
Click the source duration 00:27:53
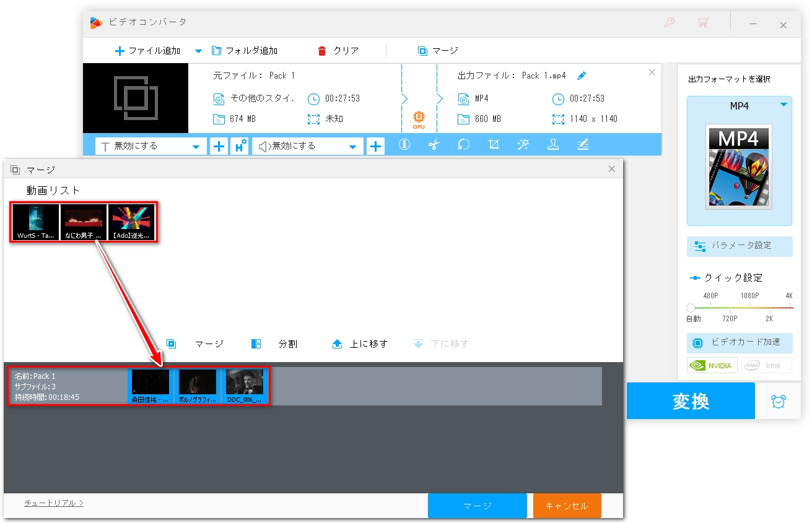(x=342, y=98)
